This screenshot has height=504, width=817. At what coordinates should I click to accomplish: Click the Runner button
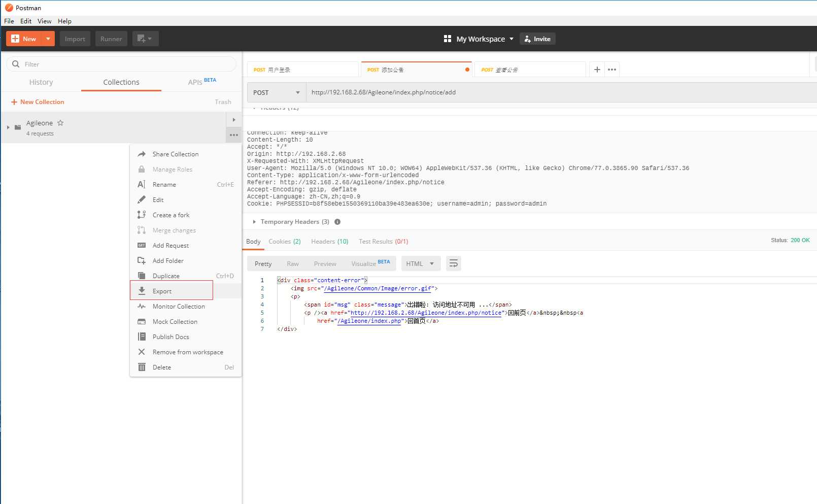click(x=111, y=39)
